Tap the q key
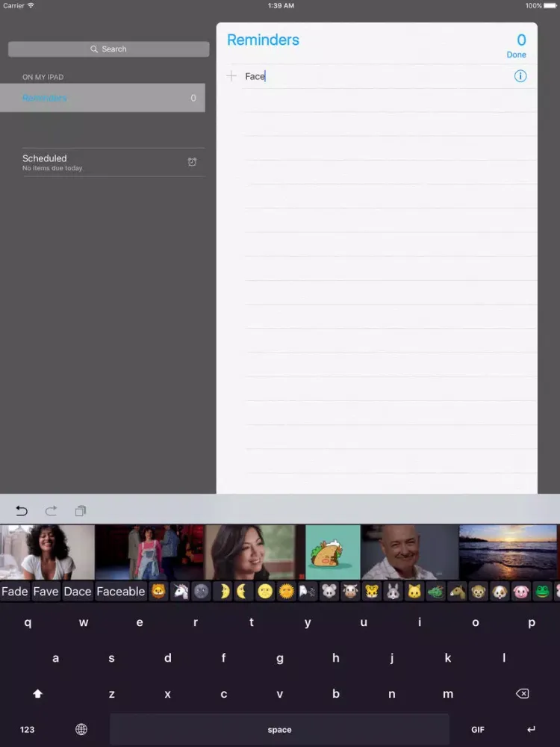Image resolution: width=560 pixels, height=747 pixels. click(28, 622)
